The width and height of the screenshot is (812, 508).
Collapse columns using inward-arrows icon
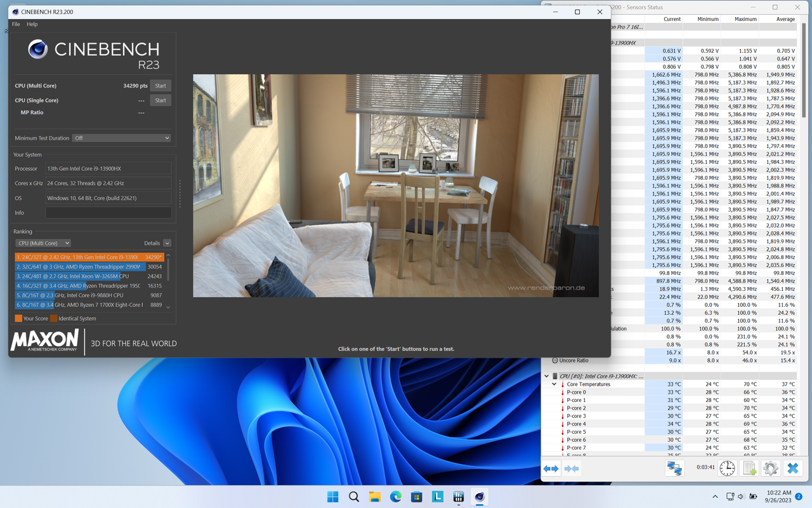[x=571, y=468]
